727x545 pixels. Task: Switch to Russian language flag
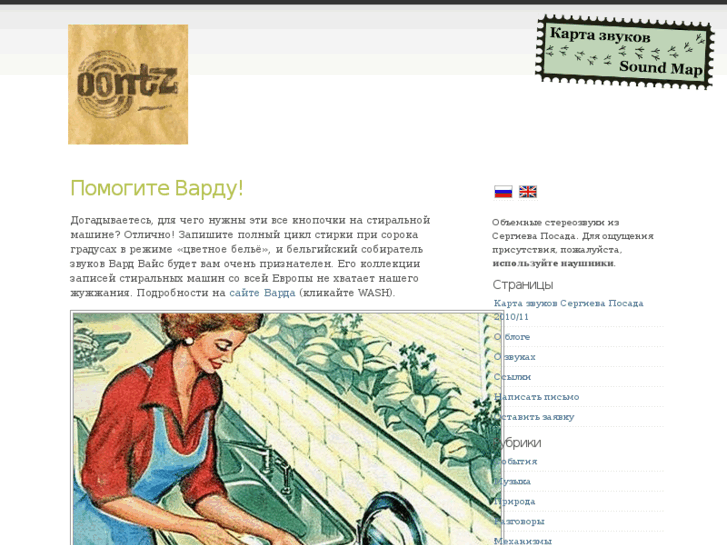click(x=503, y=192)
